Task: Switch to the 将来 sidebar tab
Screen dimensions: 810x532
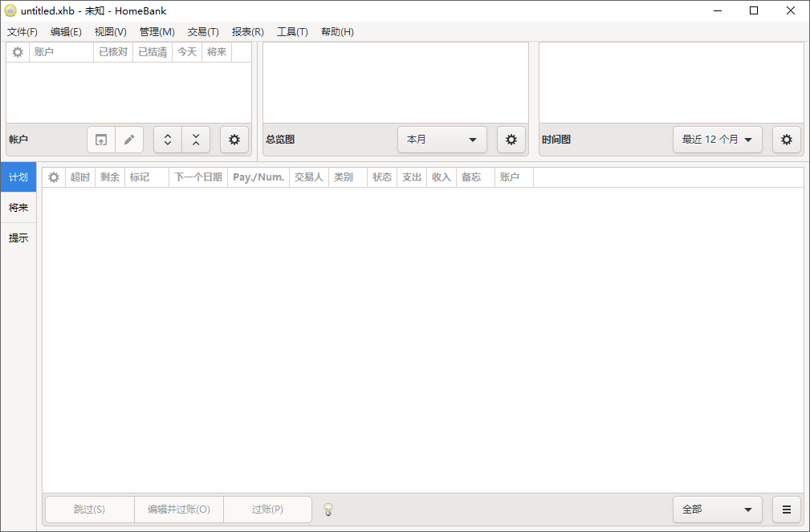Action: (18, 207)
